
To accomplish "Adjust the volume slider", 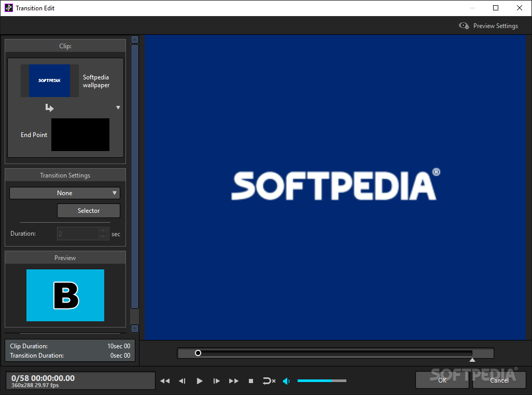I will 321,381.
